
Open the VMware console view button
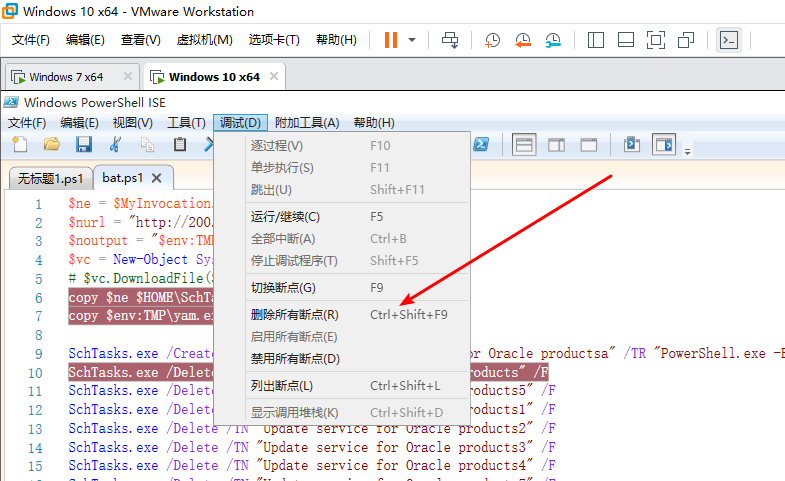[728, 40]
